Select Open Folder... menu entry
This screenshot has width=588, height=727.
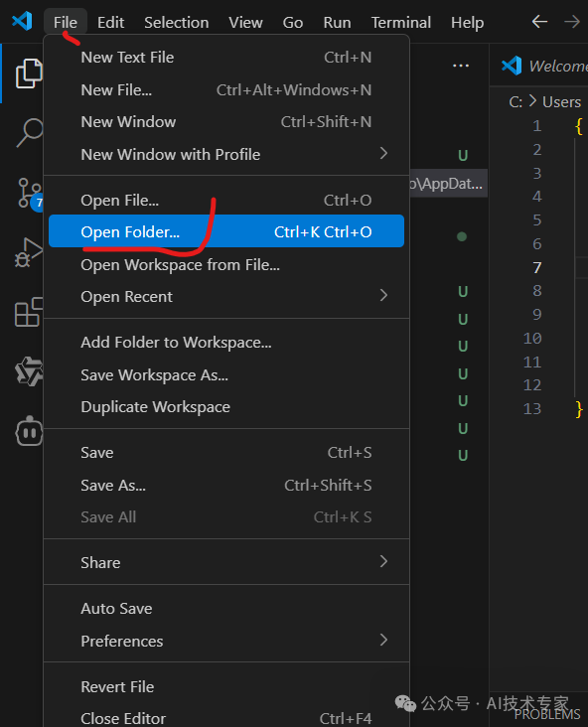point(226,231)
